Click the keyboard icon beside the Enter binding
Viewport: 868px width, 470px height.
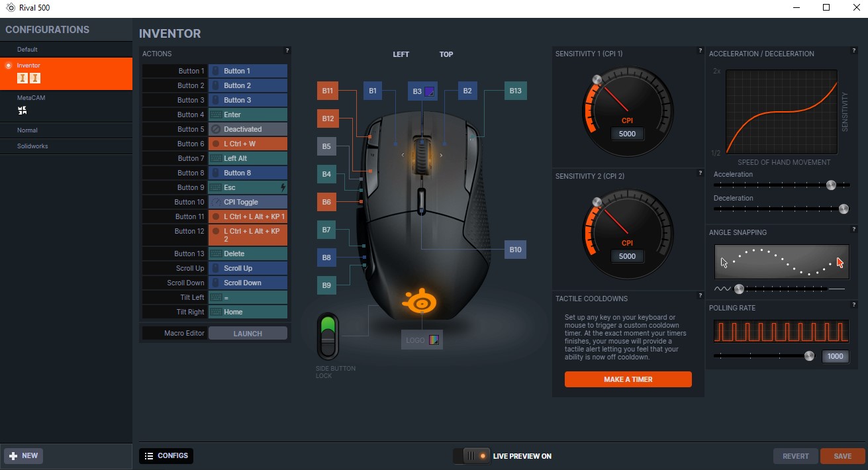point(217,114)
